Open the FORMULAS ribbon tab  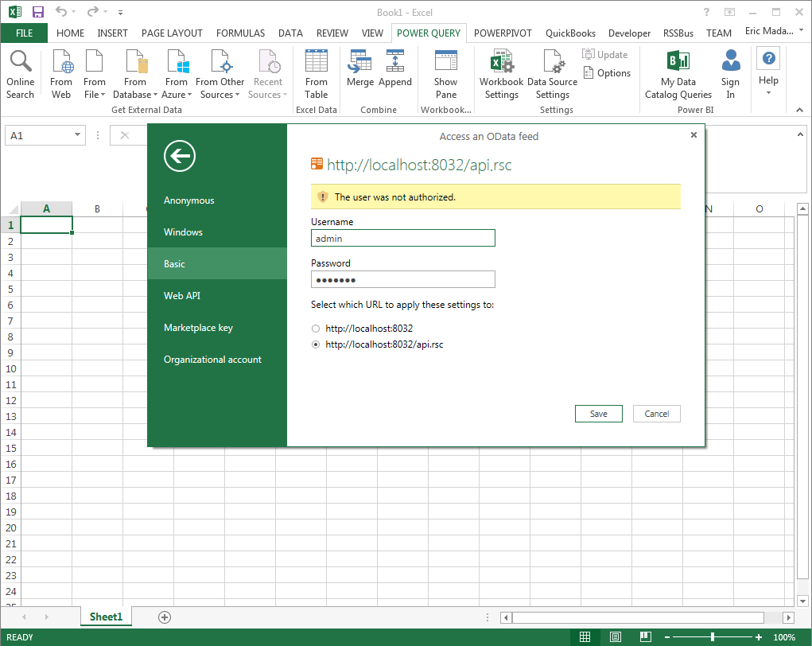click(240, 33)
